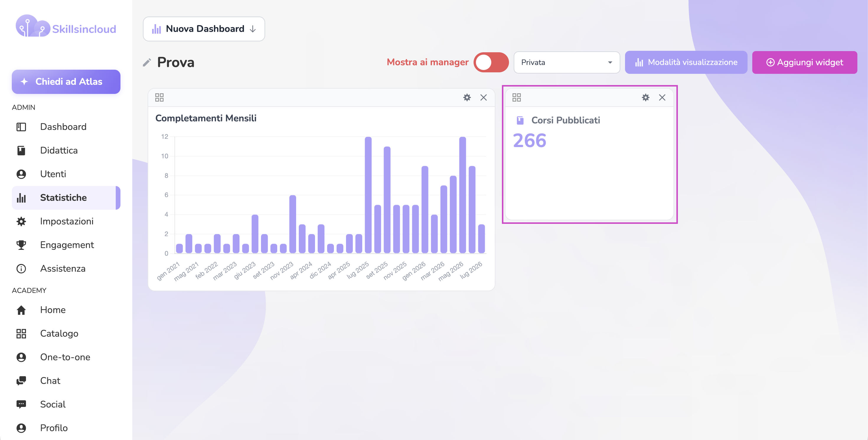
Task: Click grid handle icon on Corsi Pubblicati widget
Action: [517, 98]
